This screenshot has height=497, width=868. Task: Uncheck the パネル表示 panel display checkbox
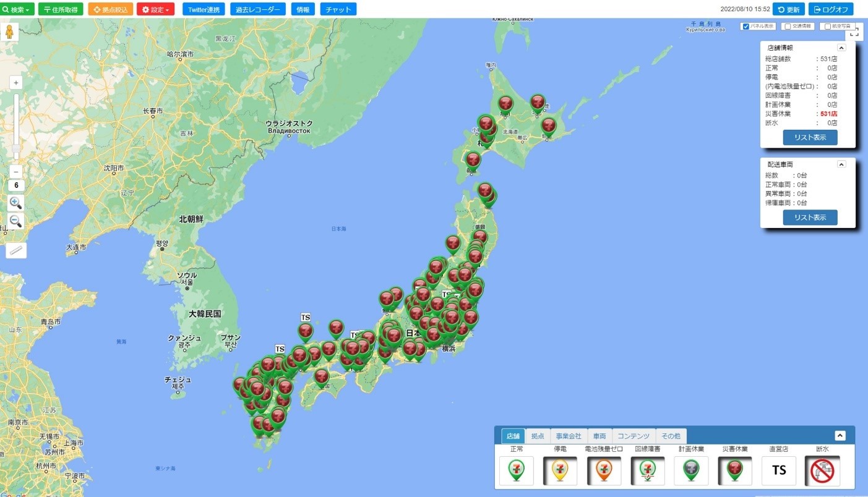pyautogui.click(x=747, y=26)
